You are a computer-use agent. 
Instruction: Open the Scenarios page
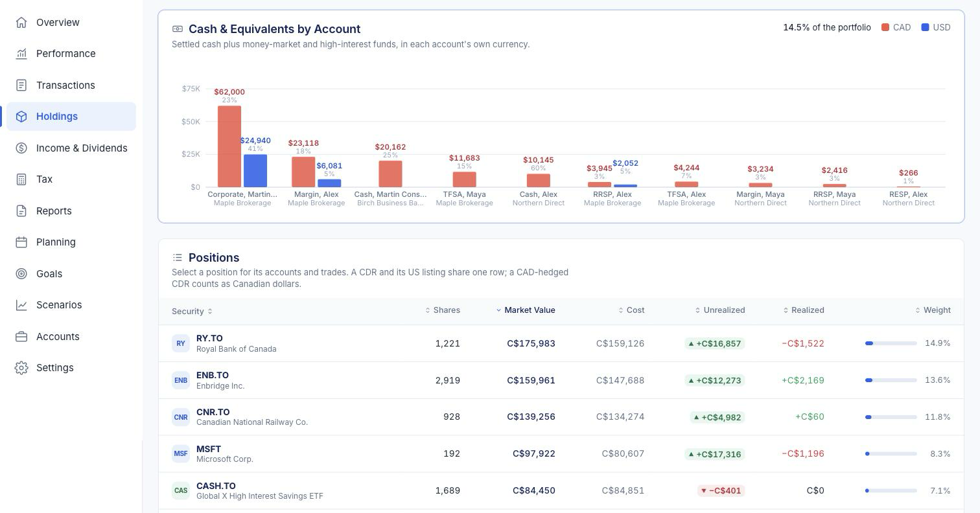(71, 305)
